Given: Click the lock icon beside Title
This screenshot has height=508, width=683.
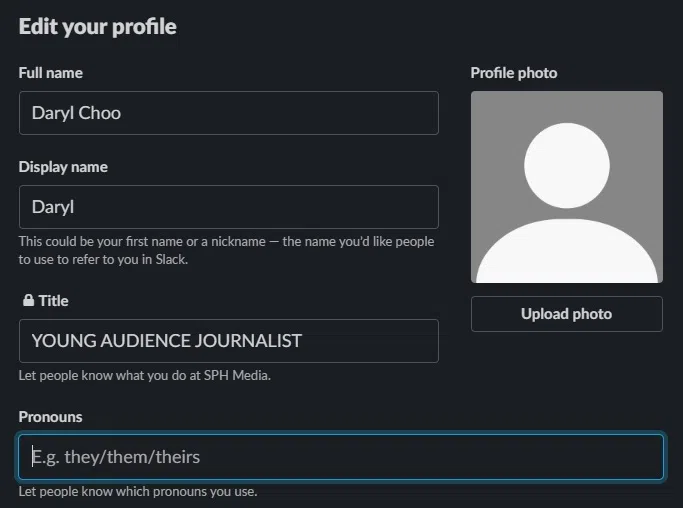Looking at the screenshot, I should click(x=26, y=300).
